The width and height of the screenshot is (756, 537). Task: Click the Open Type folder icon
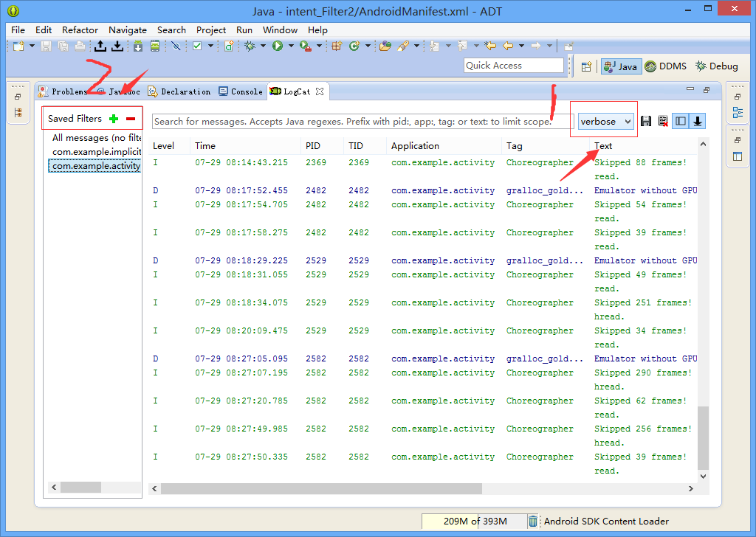pyautogui.click(x=385, y=46)
